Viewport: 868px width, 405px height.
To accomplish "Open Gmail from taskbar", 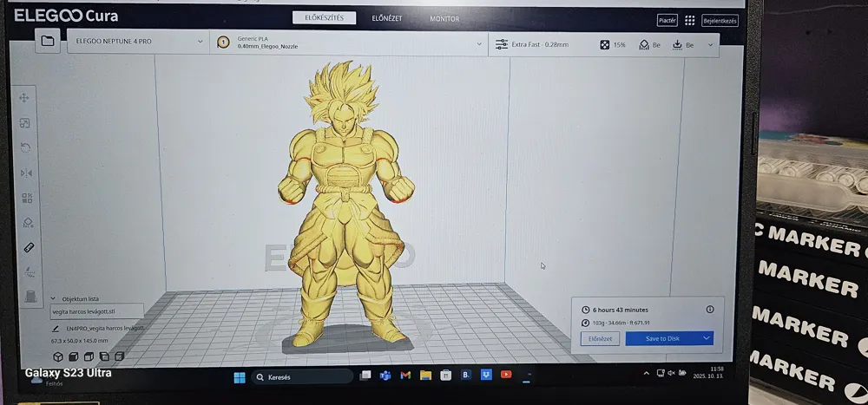I will coord(405,376).
